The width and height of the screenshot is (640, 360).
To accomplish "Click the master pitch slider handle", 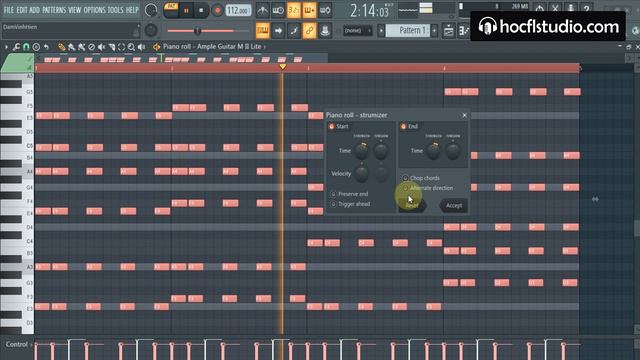I will (x=198, y=31).
